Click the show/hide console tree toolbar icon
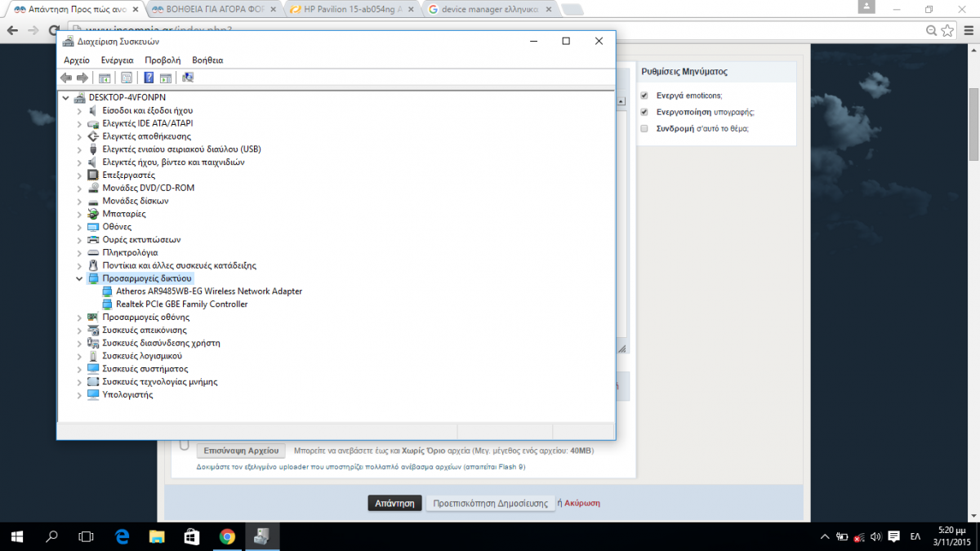This screenshot has width=980, height=551. click(x=105, y=78)
